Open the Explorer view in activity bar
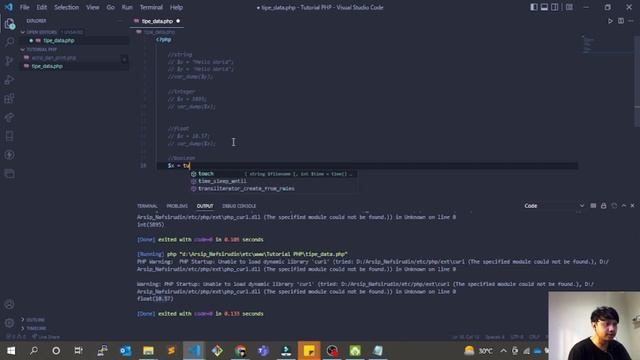This screenshot has height=360, width=640. pos(9,24)
